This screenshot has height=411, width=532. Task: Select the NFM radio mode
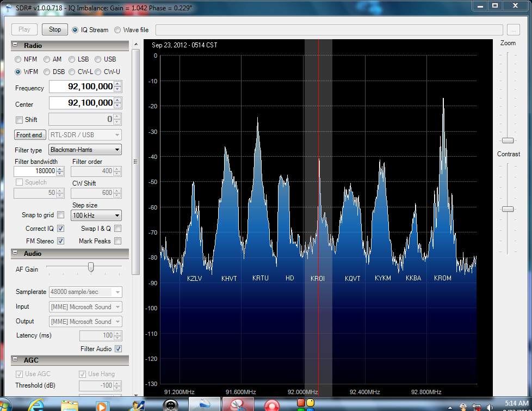click(x=19, y=59)
